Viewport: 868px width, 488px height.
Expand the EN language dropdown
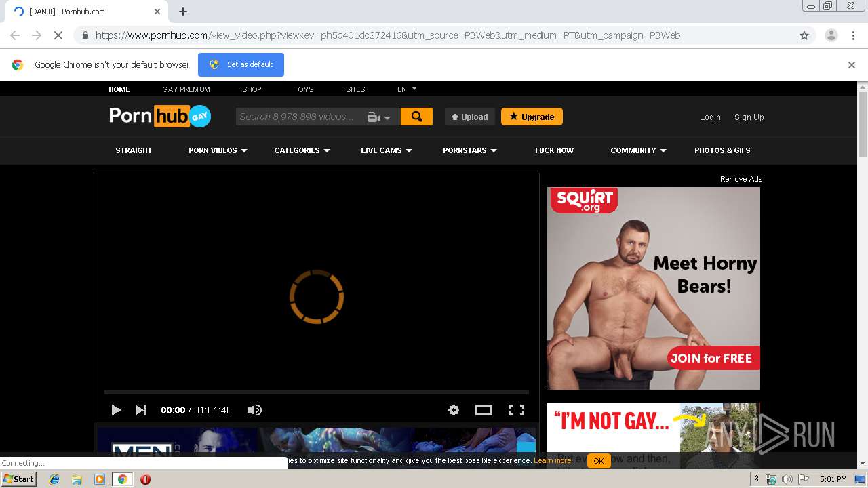407,89
